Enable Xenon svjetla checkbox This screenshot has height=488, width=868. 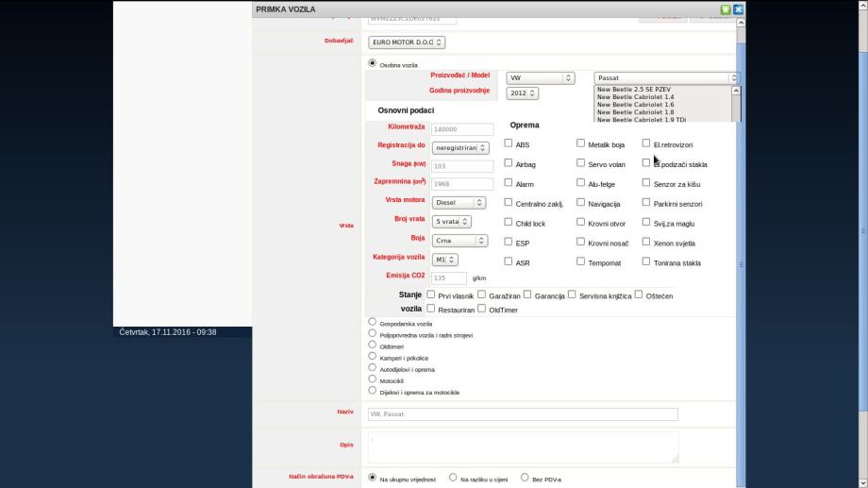point(646,242)
